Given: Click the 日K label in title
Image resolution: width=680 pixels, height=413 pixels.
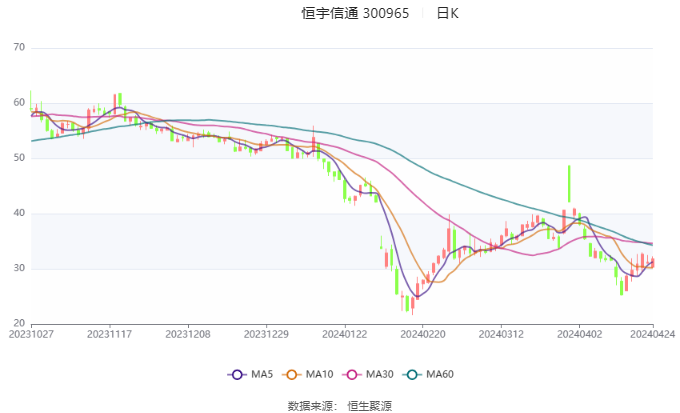Looking at the screenshot, I should [448, 13].
